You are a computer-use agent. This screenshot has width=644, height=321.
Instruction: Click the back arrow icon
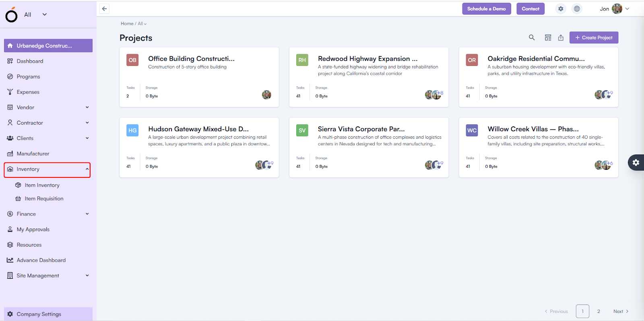click(104, 9)
